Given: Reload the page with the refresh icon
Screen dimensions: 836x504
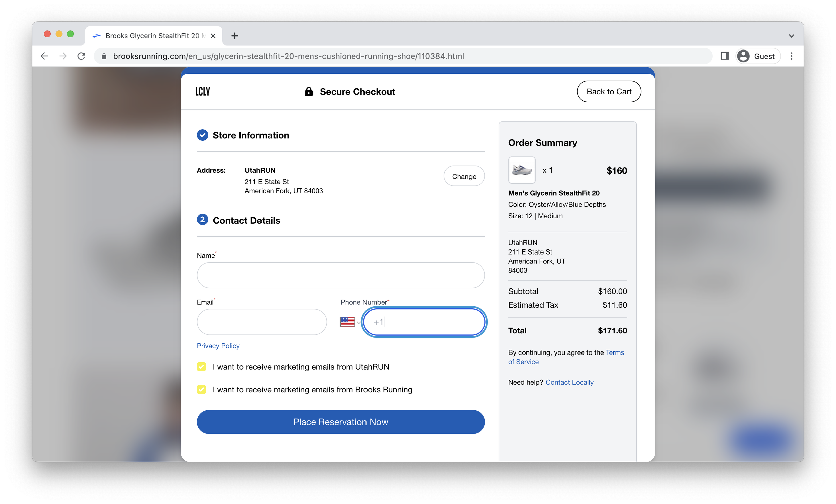Looking at the screenshot, I should point(81,56).
